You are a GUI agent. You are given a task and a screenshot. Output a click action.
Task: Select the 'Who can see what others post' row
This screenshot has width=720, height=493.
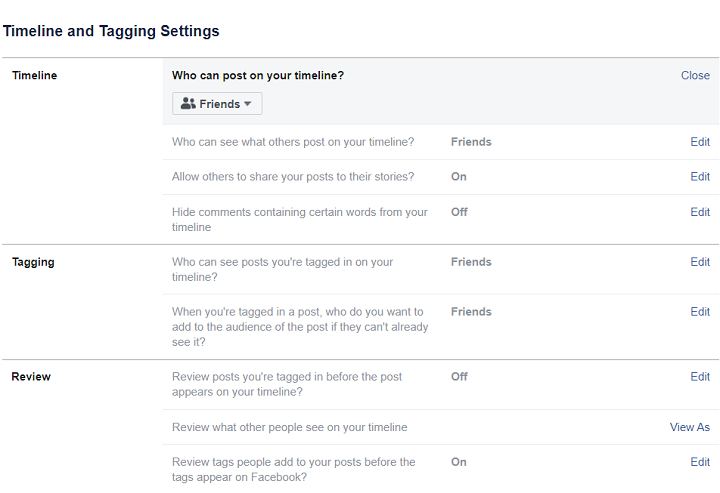[293, 142]
